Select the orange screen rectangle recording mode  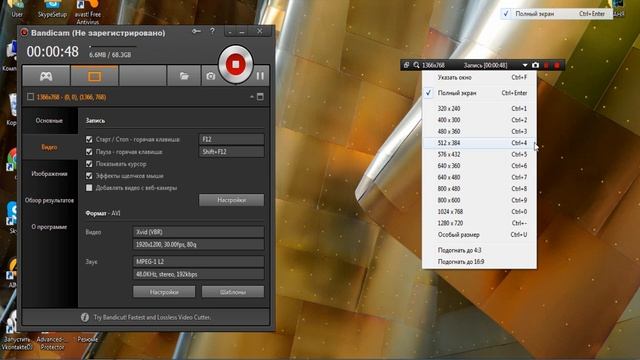pos(94,76)
